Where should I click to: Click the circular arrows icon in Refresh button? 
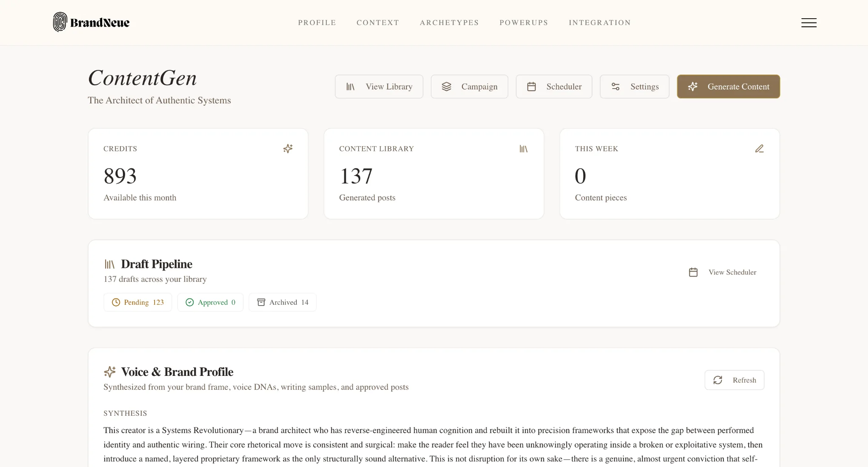point(718,380)
